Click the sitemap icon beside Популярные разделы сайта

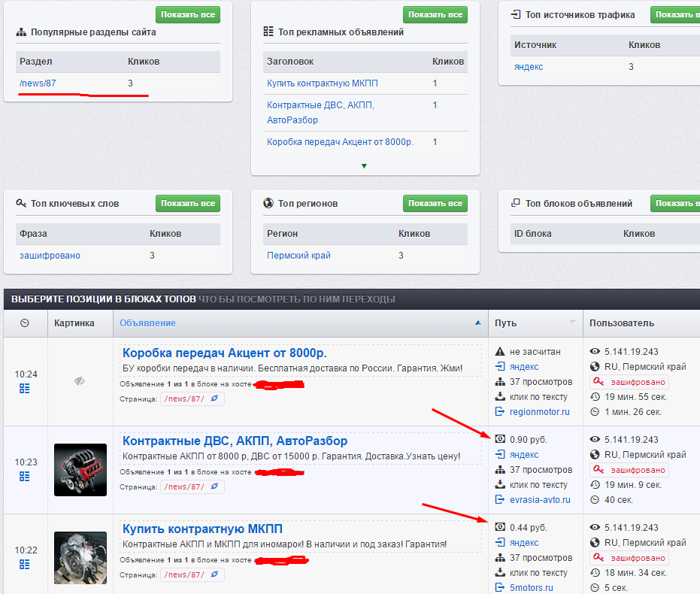coord(21,32)
